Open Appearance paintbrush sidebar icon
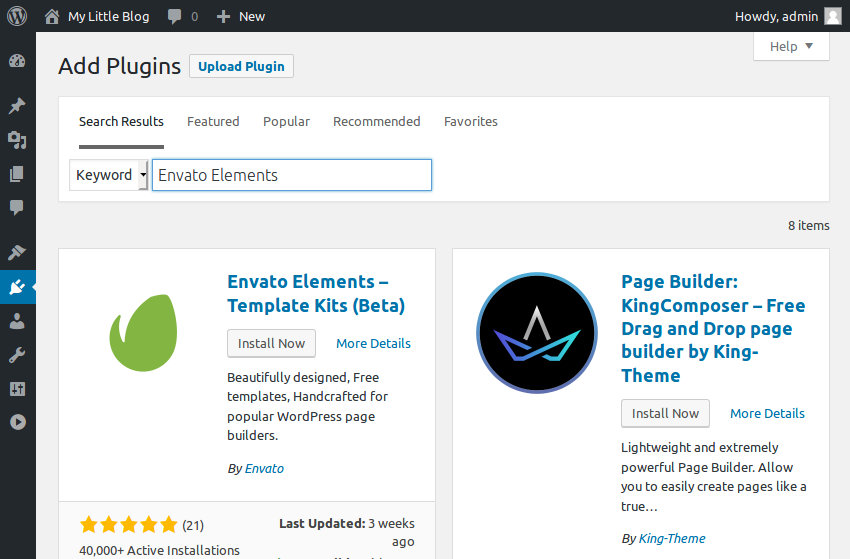 point(17,252)
